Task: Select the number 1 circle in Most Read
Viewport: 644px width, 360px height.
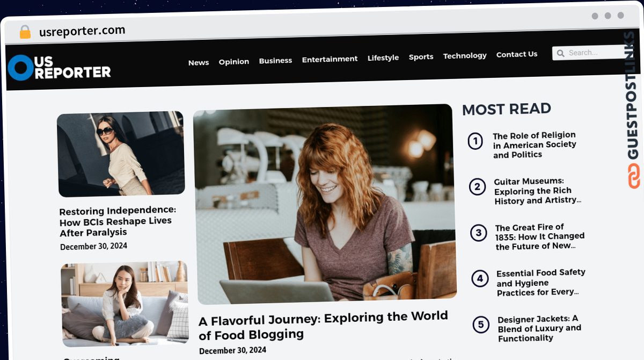Action: (x=475, y=142)
